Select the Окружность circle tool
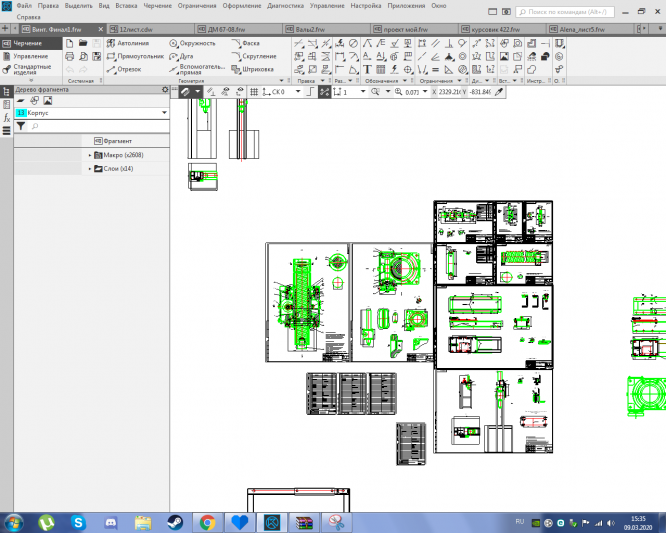 coord(192,43)
